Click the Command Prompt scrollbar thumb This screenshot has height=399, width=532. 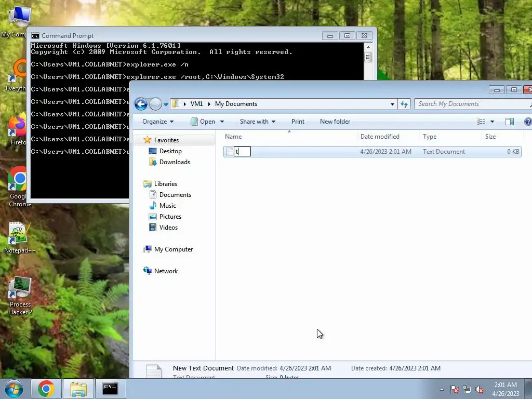point(368,57)
